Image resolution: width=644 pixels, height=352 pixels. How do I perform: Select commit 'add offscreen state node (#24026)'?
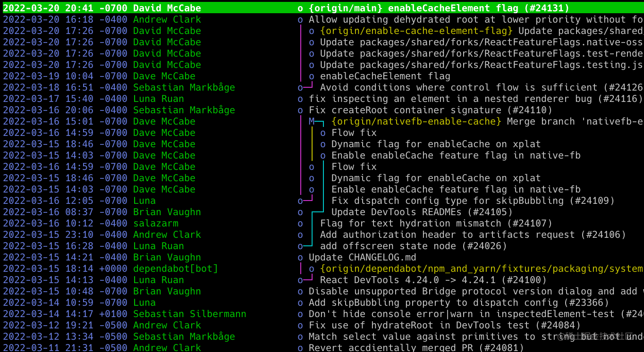tap(414, 246)
